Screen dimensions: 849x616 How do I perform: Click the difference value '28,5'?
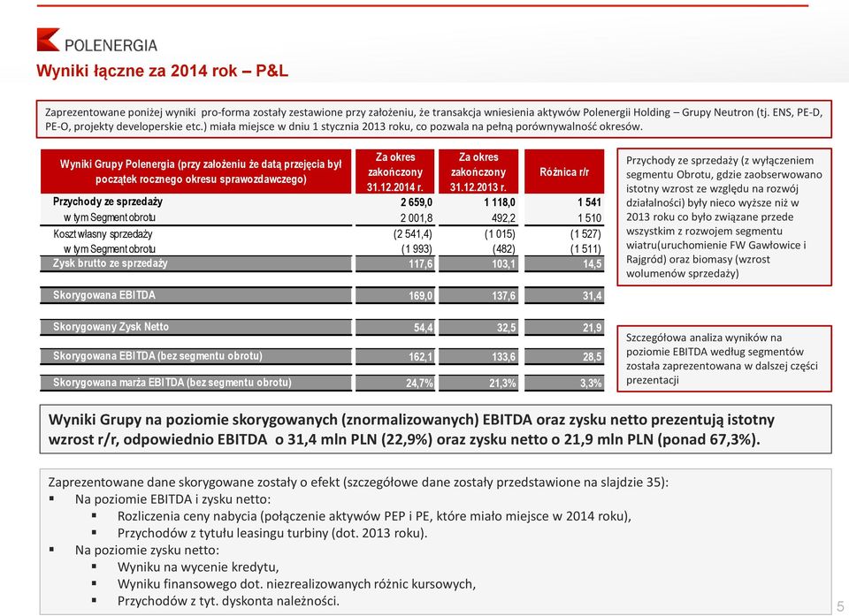[x=593, y=357]
